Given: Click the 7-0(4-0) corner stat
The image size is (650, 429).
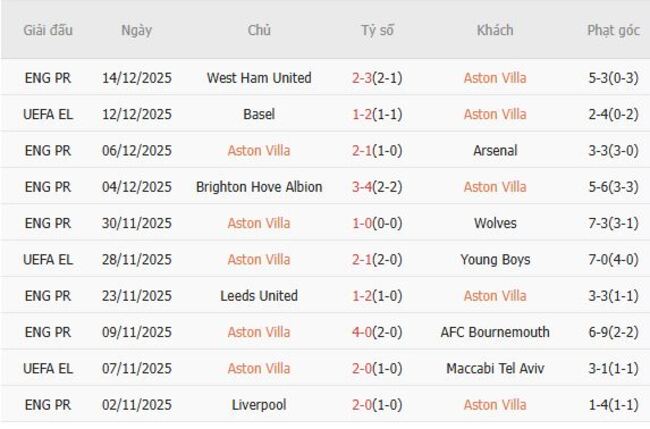Looking at the screenshot, I should pyautogui.click(x=613, y=260).
